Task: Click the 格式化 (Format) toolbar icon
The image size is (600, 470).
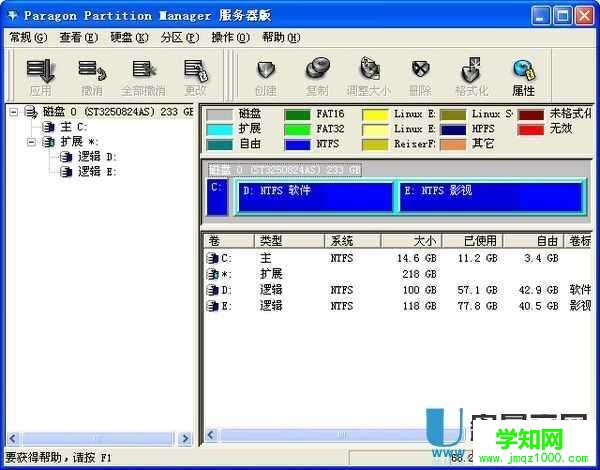Action: click(x=471, y=70)
